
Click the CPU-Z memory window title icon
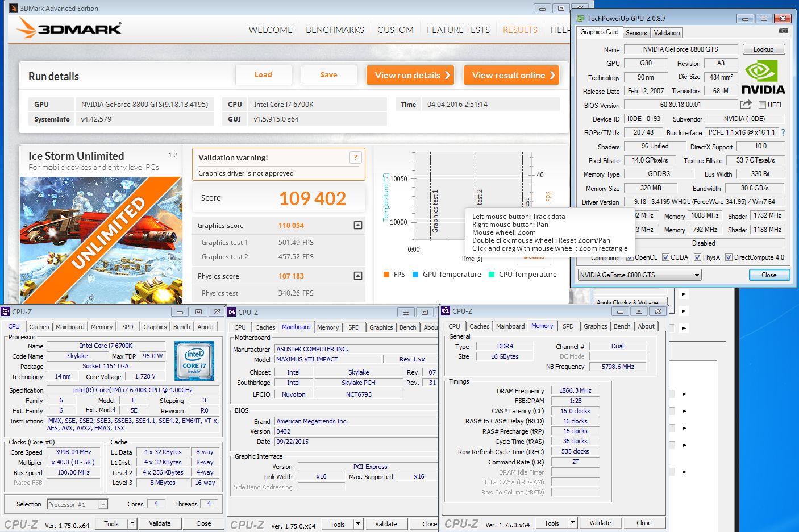[446, 311]
